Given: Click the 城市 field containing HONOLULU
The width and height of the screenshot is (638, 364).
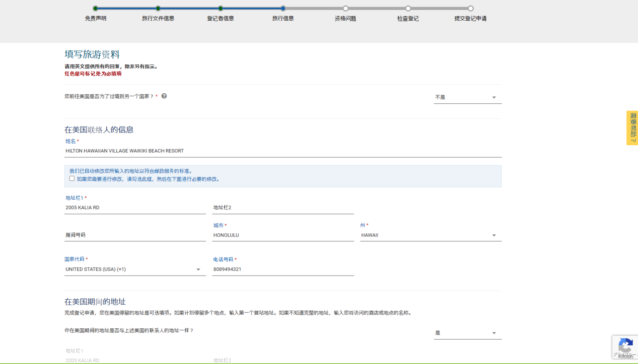Looking at the screenshot, I should (282, 235).
